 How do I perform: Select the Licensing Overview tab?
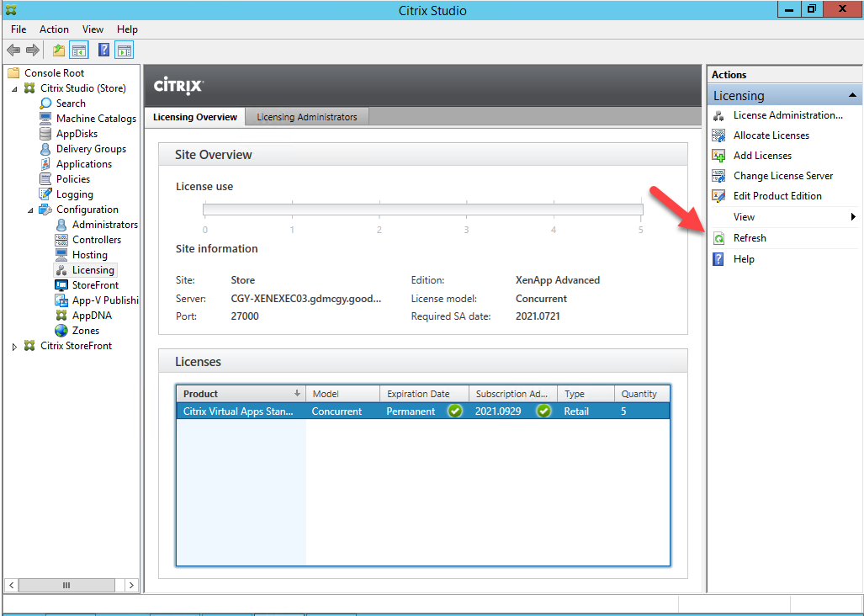tap(195, 117)
